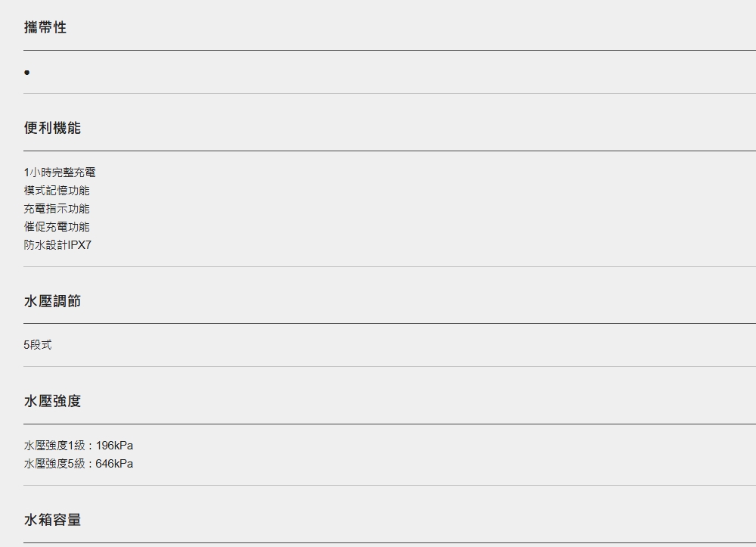This screenshot has width=756, height=547.
Task: Click the 646kPa pressure value
Action: click(x=114, y=464)
